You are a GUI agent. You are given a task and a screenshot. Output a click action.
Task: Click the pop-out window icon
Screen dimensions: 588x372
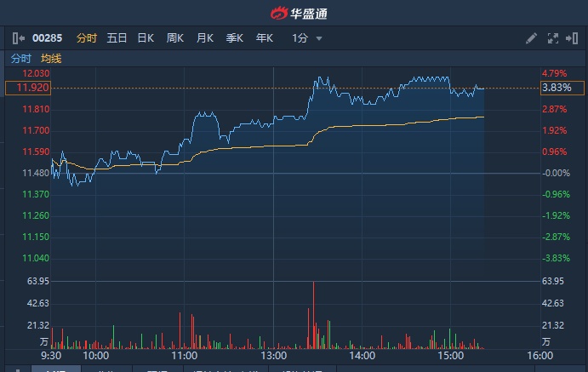[573, 38]
